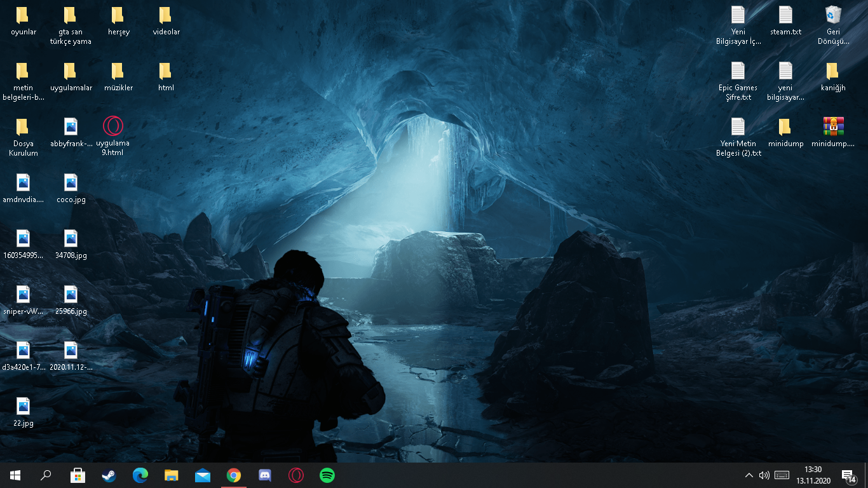Viewport: 868px width, 488px height.
Task: Open the touch keyboard icon
Action: (782, 475)
